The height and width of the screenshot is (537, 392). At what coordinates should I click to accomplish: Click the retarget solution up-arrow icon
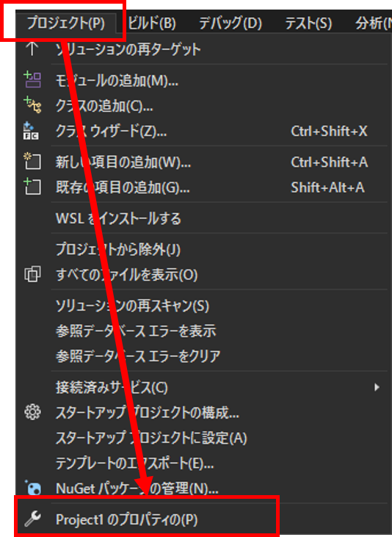click(x=32, y=49)
